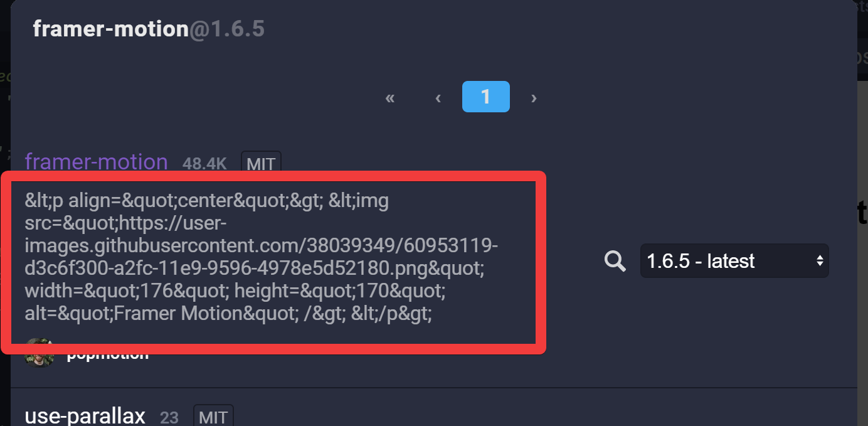Screen dimensions: 868x426
Task: Click the version dropdown's up-down arrow icon
Action: click(820, 261)
